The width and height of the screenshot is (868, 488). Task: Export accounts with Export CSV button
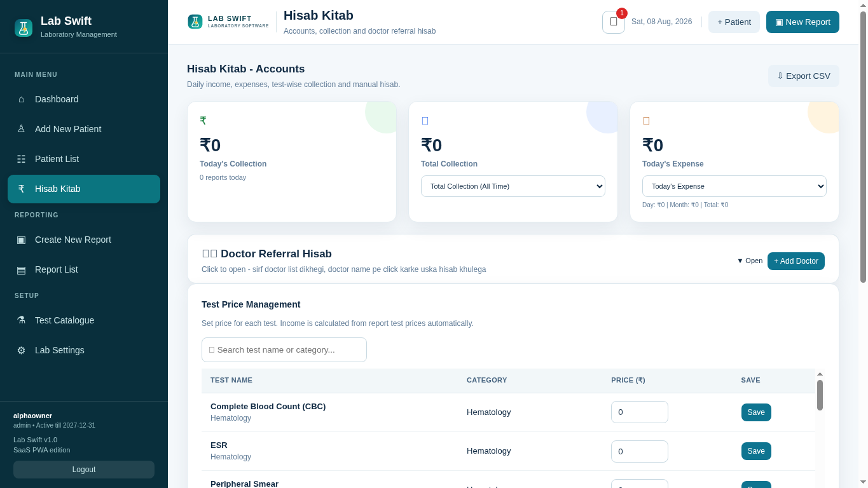point(804,76)
